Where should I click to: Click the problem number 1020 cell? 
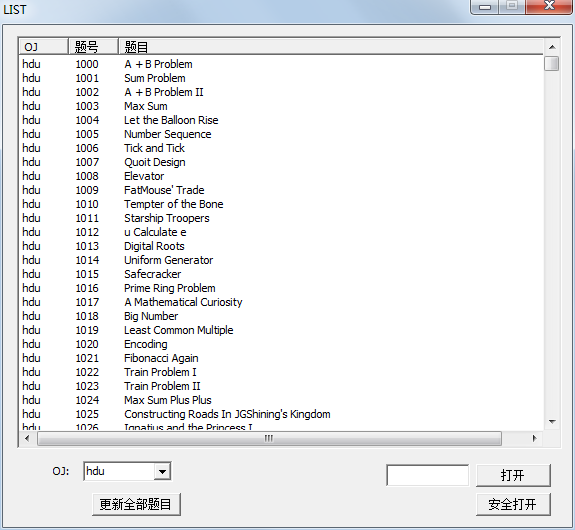point(87,344)
